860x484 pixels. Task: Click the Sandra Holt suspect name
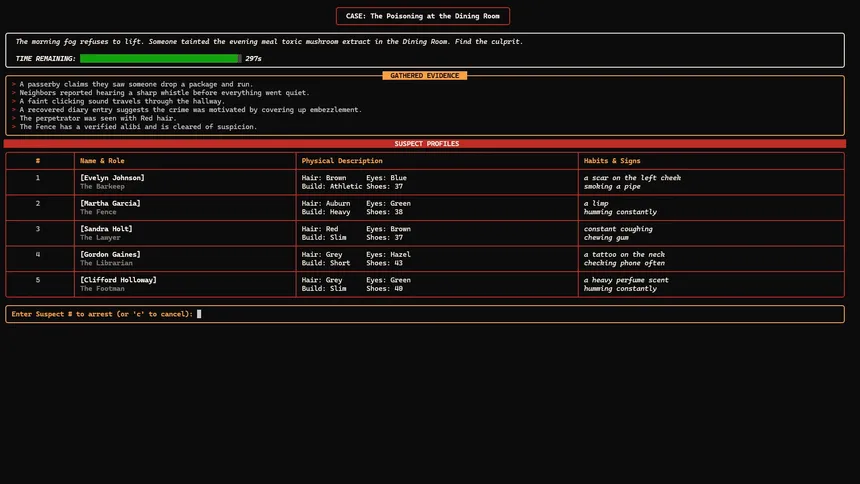[106, 229]
